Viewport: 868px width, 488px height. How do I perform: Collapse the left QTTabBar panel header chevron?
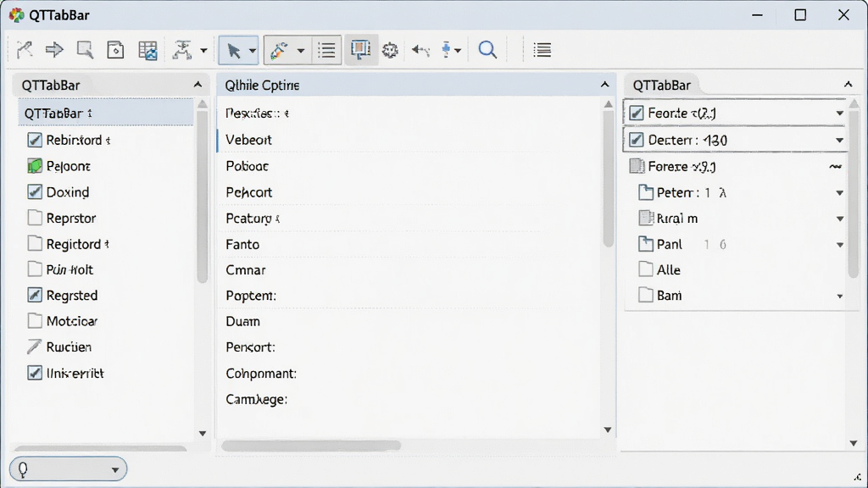click(198, 85)
